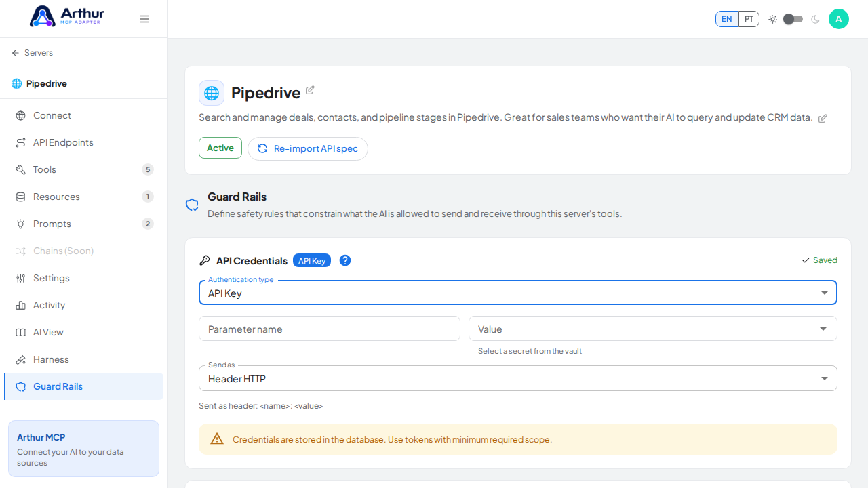
Task: Go back to Servers list
Action: 32,53
